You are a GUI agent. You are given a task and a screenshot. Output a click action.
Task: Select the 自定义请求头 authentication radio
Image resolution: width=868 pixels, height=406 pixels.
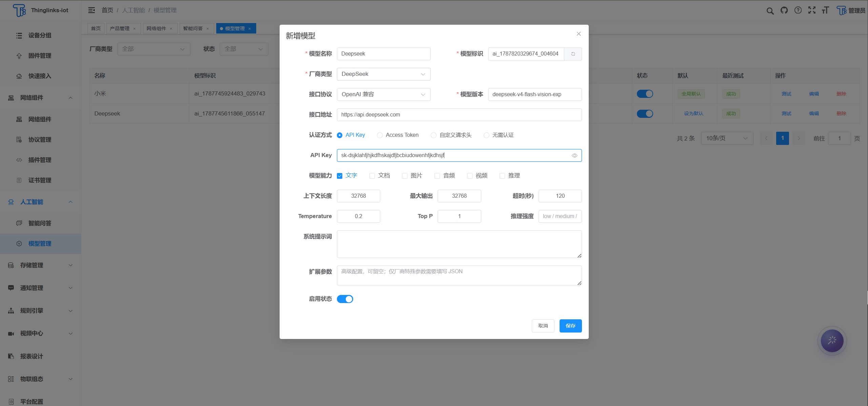click(433, 135)
